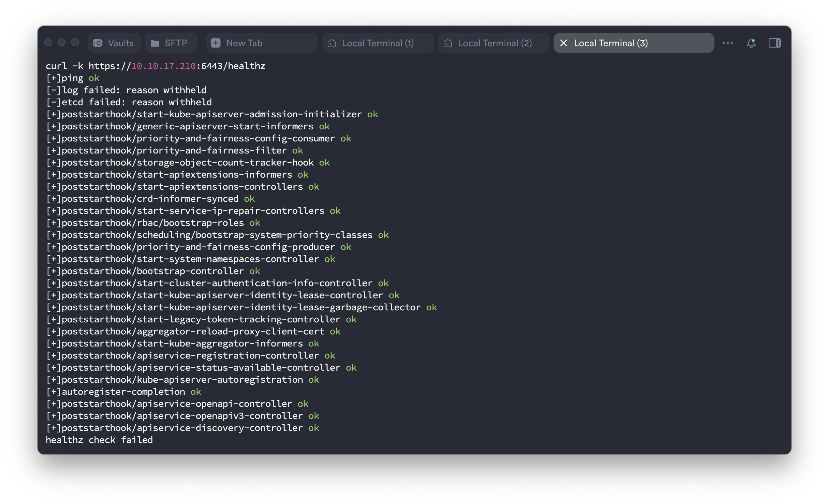Switch to the SFTP tab
The image size is (829, 504).
click(176, 43)
